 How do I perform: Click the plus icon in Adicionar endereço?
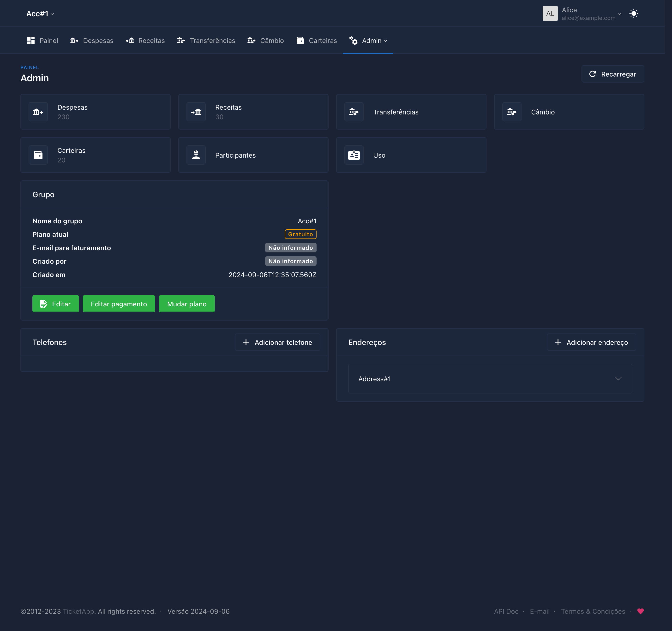pos(558,342)
